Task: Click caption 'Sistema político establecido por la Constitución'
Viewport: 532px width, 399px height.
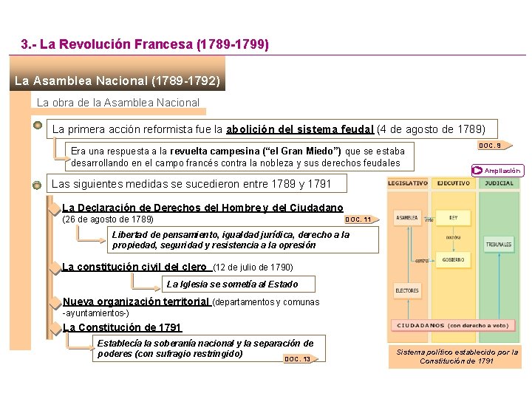Action: pyautogui.click(x=455, y=356)
